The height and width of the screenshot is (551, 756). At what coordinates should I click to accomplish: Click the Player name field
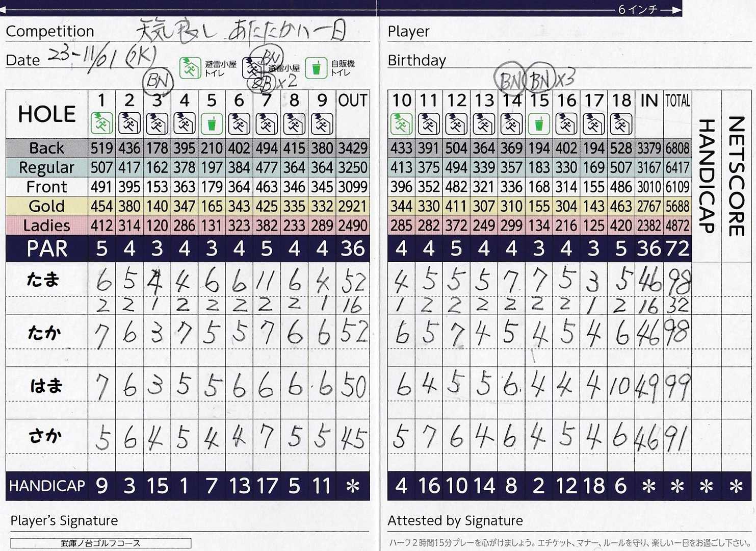(x=561, y=32)
